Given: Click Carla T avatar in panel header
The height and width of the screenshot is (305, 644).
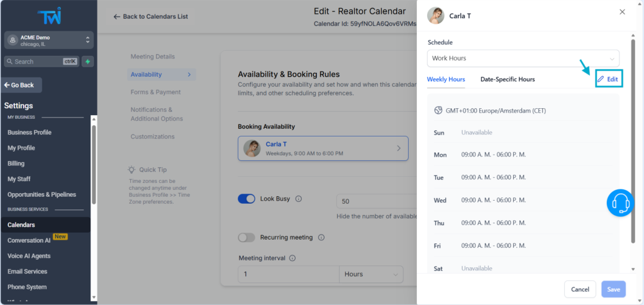Looking at the screenshot, I should pyautogui.click(x=436, y=16).
